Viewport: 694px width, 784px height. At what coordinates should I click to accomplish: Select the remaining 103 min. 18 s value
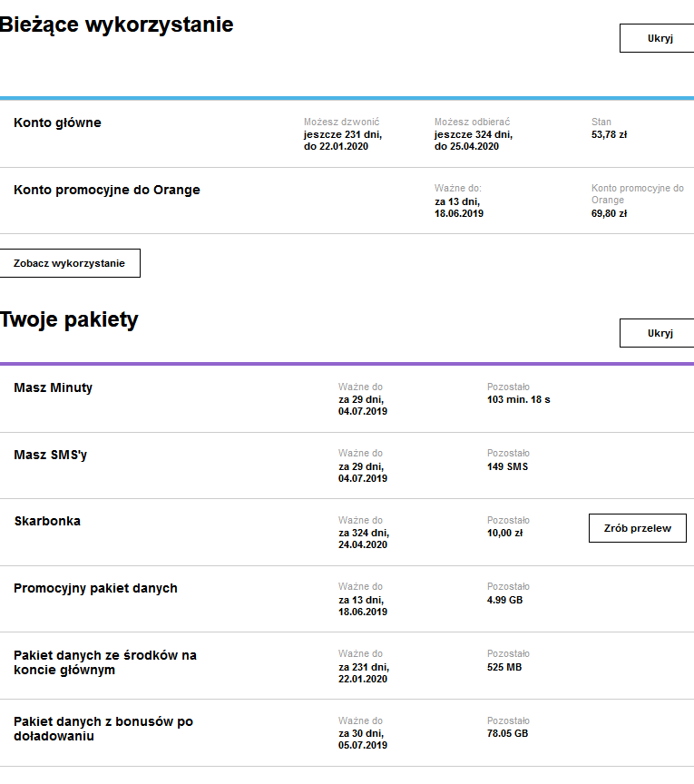518,399
